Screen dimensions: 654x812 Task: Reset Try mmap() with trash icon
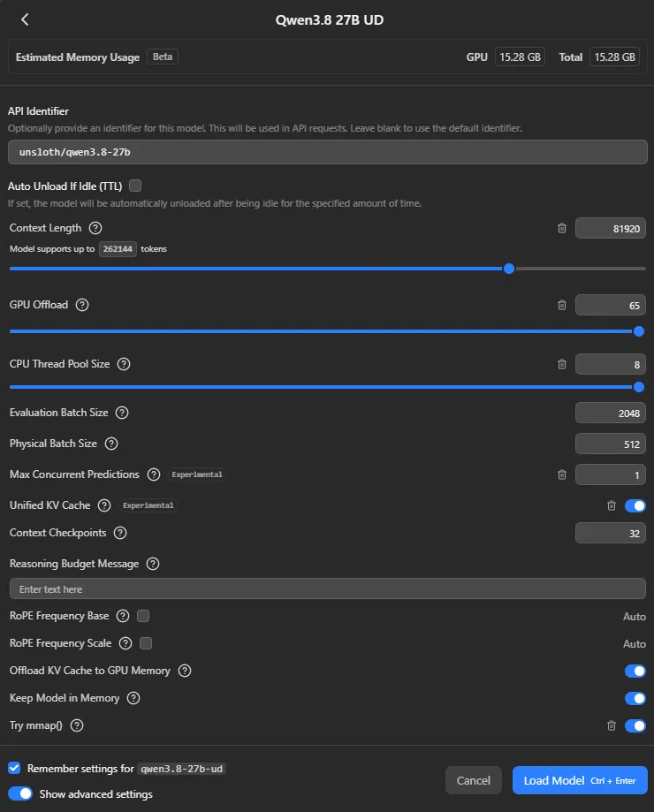[612, 725]
